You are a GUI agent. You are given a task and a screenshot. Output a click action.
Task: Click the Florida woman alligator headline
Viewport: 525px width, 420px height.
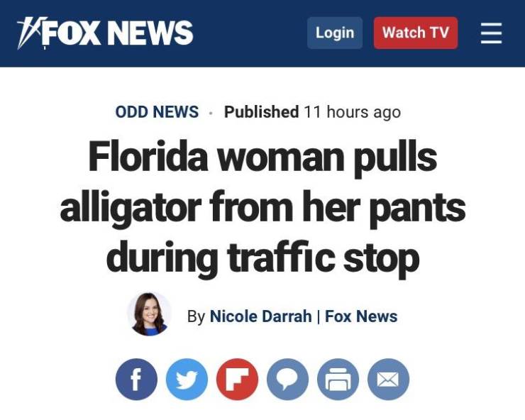coord(262,208)
